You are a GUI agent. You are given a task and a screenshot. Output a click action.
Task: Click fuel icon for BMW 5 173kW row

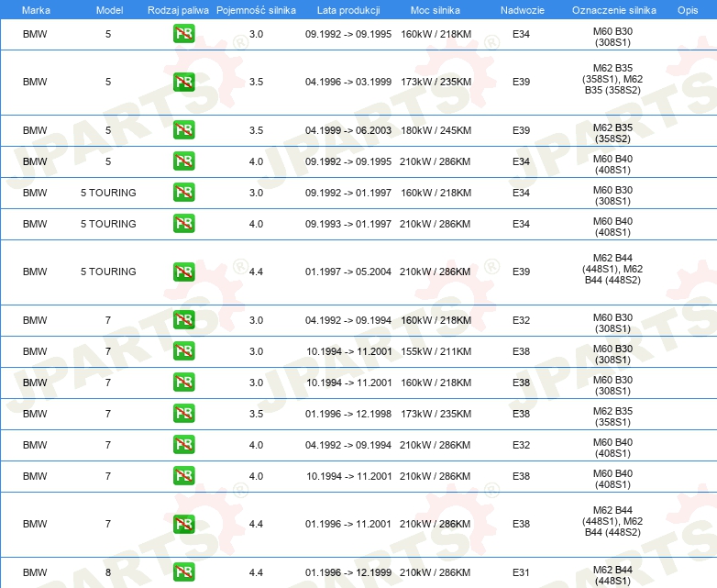click(x=183, y=82)
